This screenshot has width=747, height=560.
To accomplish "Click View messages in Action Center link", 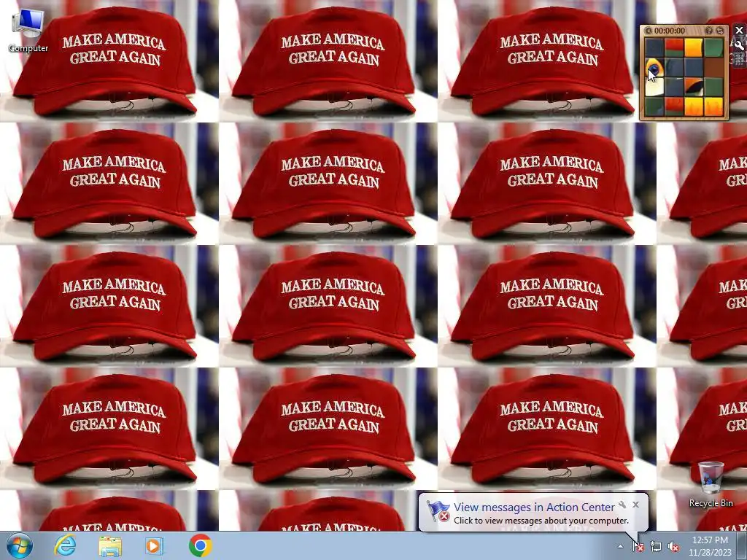I will tap(534, 507).
